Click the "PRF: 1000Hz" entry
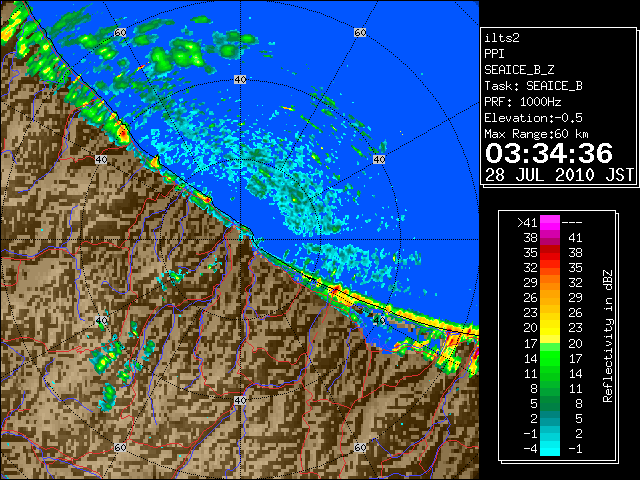Viewport: 640px width, 480px height. [x=522, y=102]
